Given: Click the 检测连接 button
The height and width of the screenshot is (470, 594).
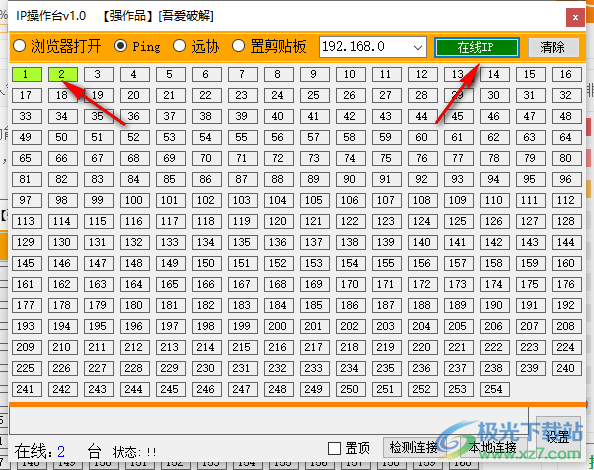Looking at the screenshot, I should coord(414,448).
